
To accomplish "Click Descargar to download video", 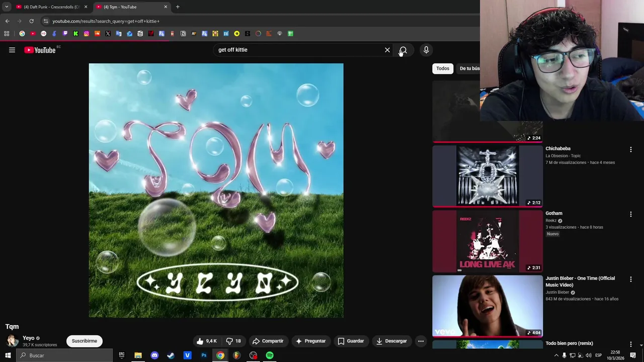I will 391,341.
